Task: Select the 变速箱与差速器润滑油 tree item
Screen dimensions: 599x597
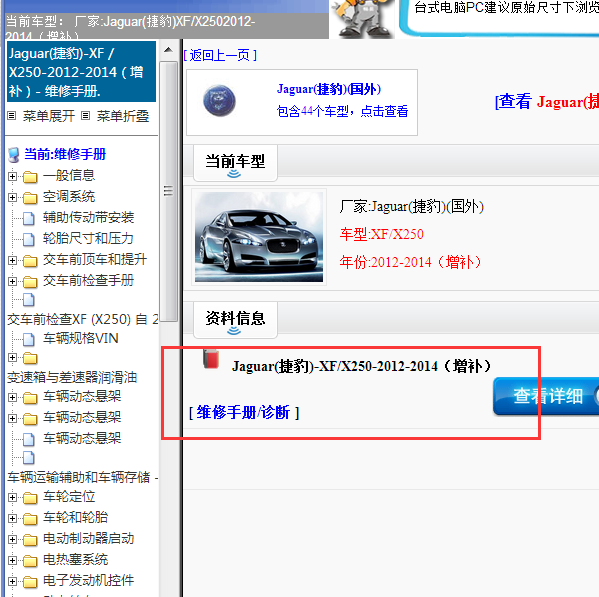Action: point(72,377)
